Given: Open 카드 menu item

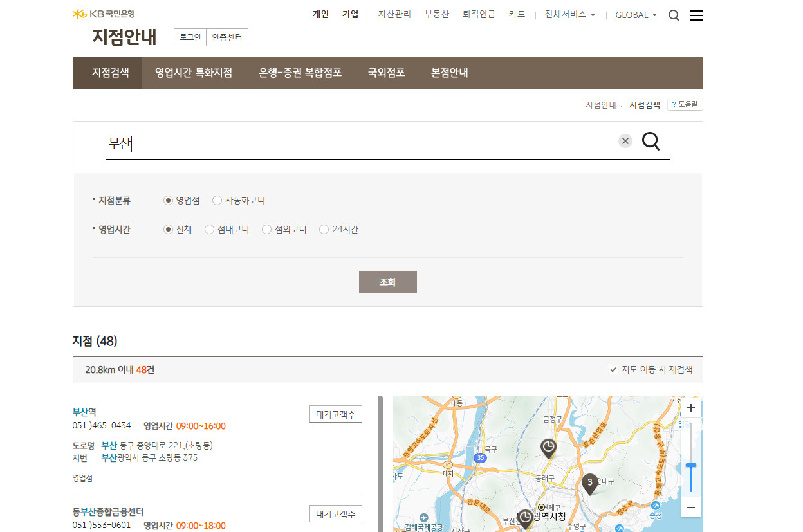Looking at the screenshot, I should (x=517, y=14).
